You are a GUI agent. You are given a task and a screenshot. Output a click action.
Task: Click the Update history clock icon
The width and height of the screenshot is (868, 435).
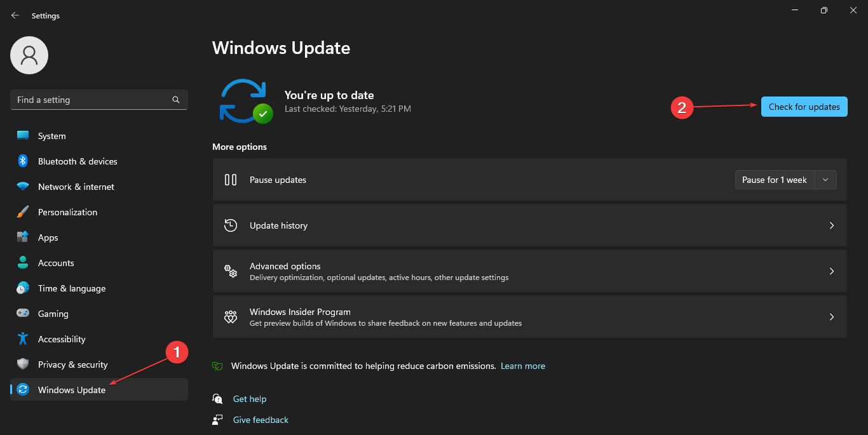[230, 225]
